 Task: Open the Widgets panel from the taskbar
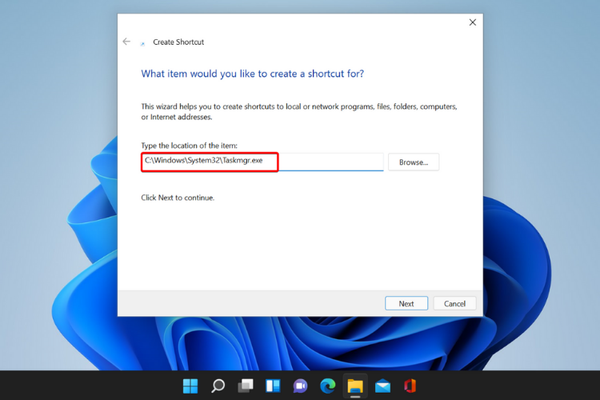[272, 386]
